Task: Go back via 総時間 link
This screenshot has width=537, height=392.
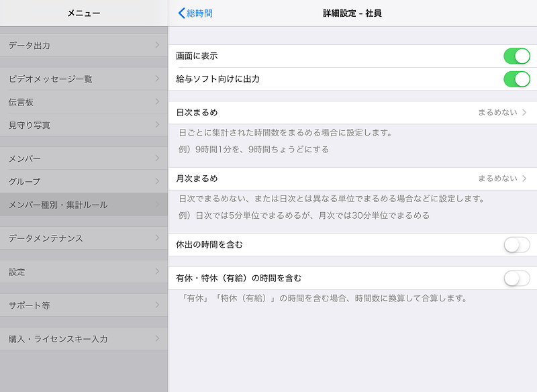Action: [199, 13]
